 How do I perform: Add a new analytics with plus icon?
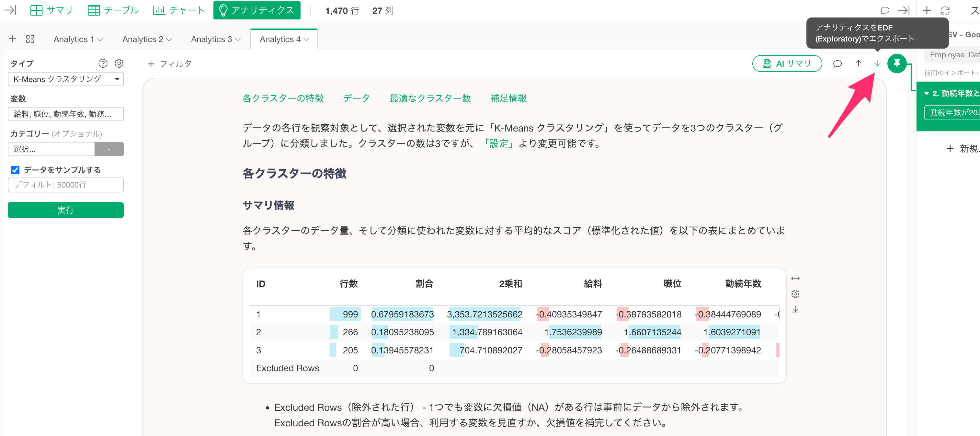12,39
